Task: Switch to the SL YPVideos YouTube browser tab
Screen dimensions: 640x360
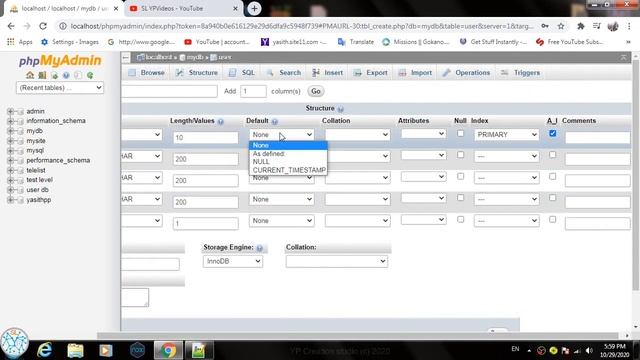Action: coord(184,8)
